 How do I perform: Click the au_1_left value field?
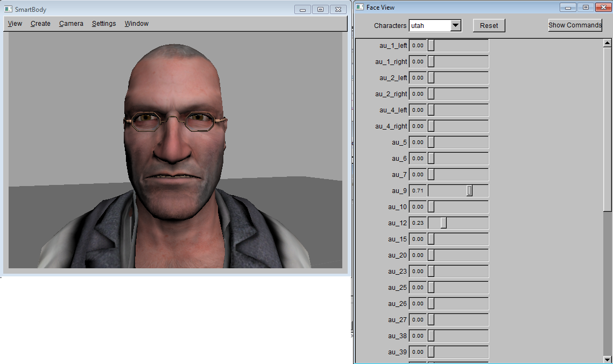(418, 45)
